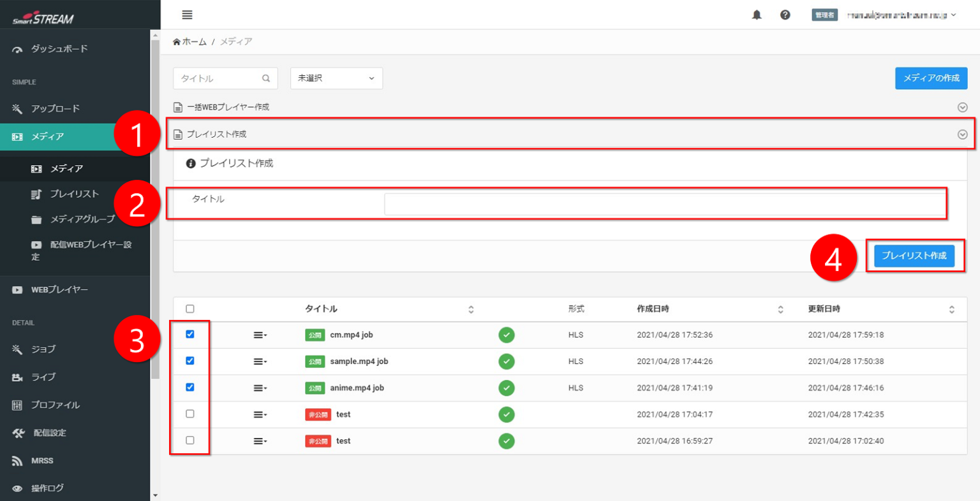
Task: Open the ダッシュボード gauge icon
Action: pos(17,49)
